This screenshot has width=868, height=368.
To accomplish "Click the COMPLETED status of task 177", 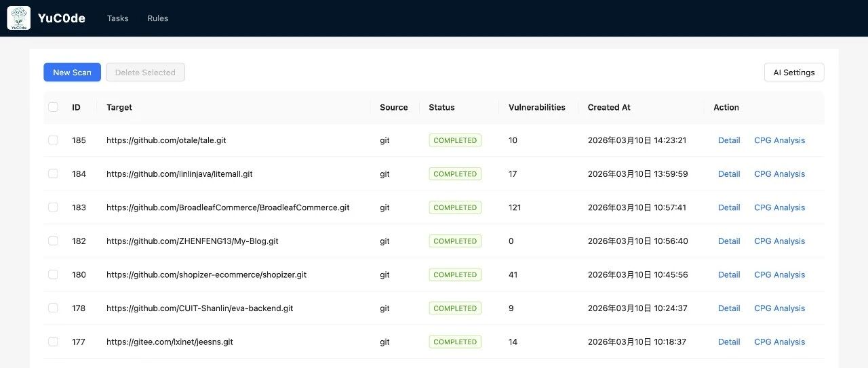I will coord(455,342).
